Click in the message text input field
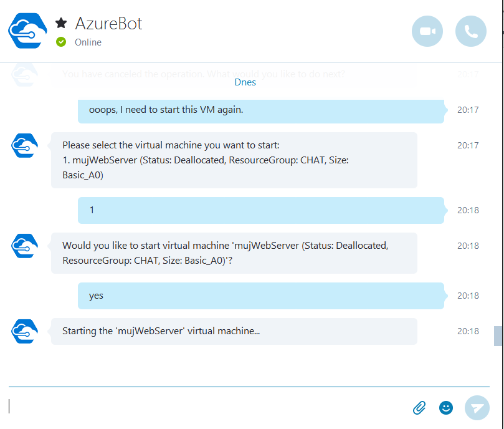The image size is (504, 429). coord(206,406)
